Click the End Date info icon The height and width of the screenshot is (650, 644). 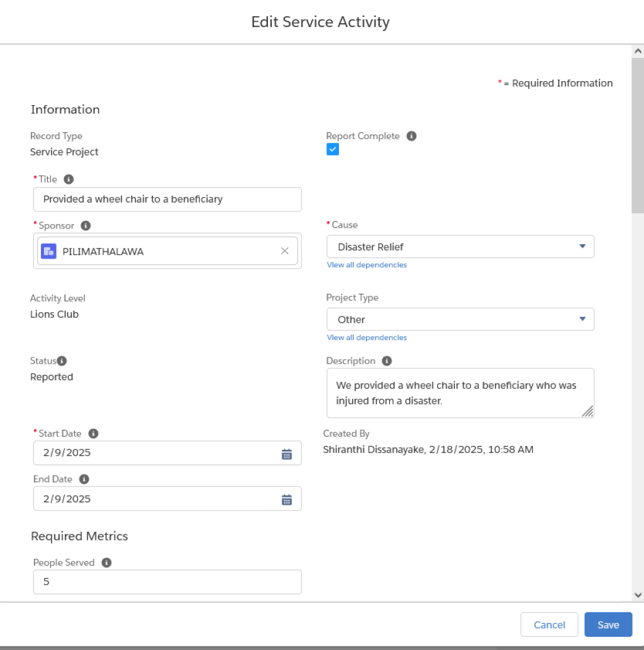click(x=84, y=479)
